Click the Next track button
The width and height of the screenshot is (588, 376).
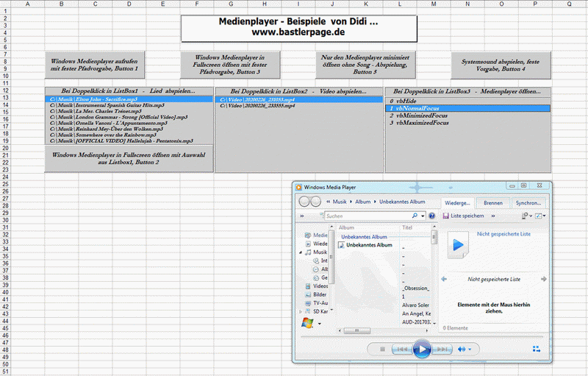442,350
